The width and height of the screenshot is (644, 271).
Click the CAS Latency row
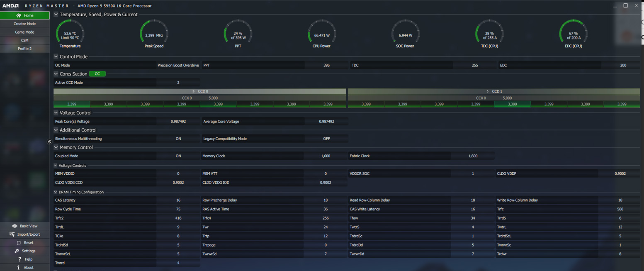[x=127, y=200]
